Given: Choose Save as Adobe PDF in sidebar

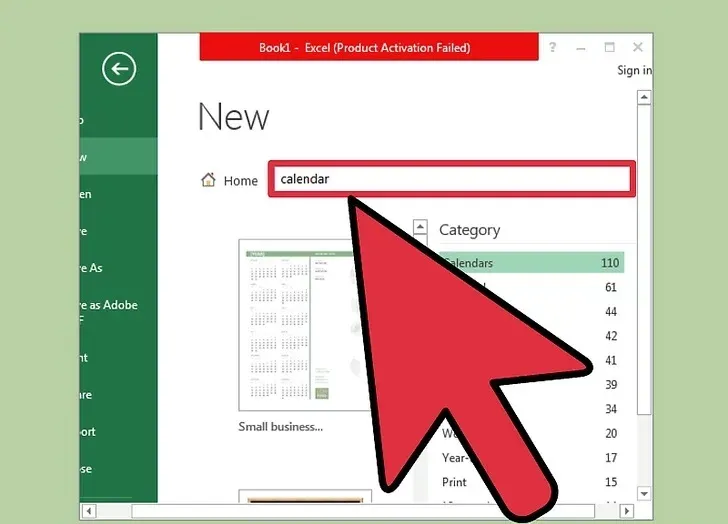Looking at the screenshot, I should 118,310.
